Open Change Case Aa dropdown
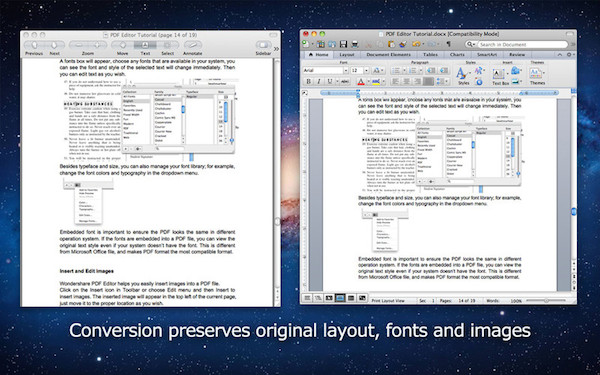This screenshot has height=375, width=600. point(378,70)
